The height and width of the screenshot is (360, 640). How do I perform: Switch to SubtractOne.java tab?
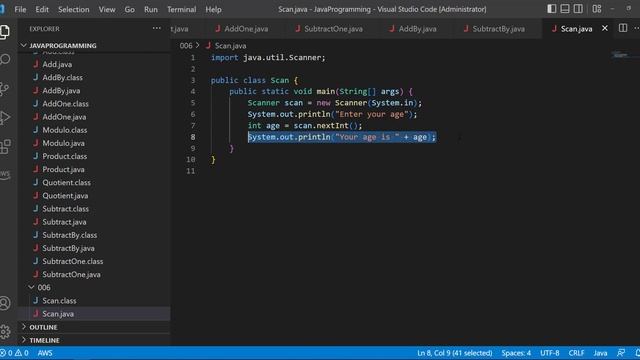click(329, 29)
